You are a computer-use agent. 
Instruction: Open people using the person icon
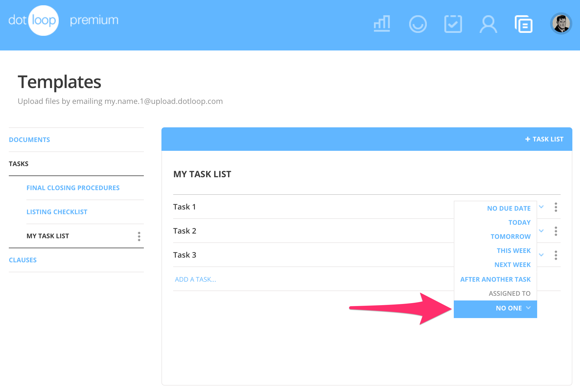point(488,23)
